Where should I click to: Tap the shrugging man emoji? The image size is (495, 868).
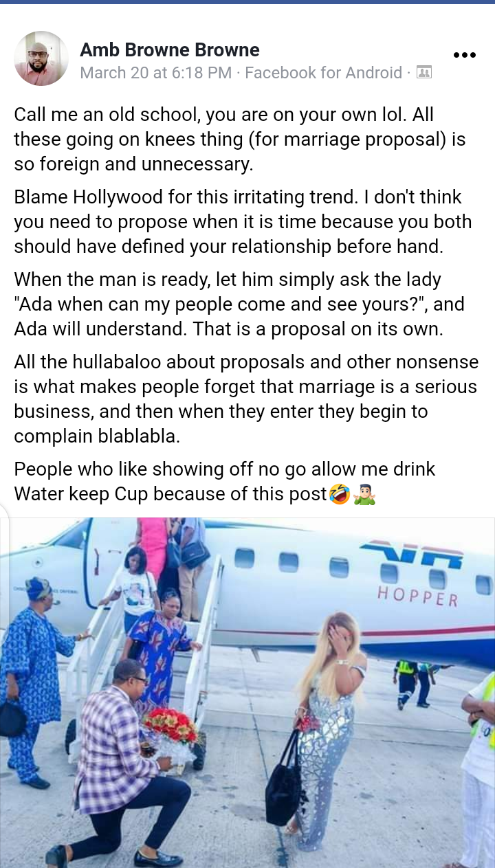point(364,493)
